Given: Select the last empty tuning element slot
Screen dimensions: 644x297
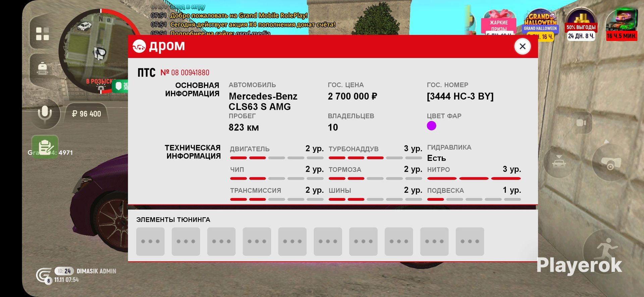Looking at the screenshot, I should coord(470,241).
